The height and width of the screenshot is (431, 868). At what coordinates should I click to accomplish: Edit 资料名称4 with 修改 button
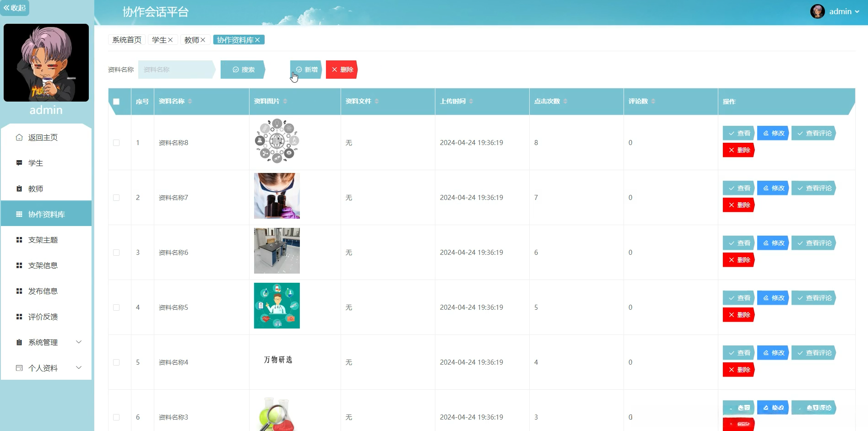tap(773, 353)
